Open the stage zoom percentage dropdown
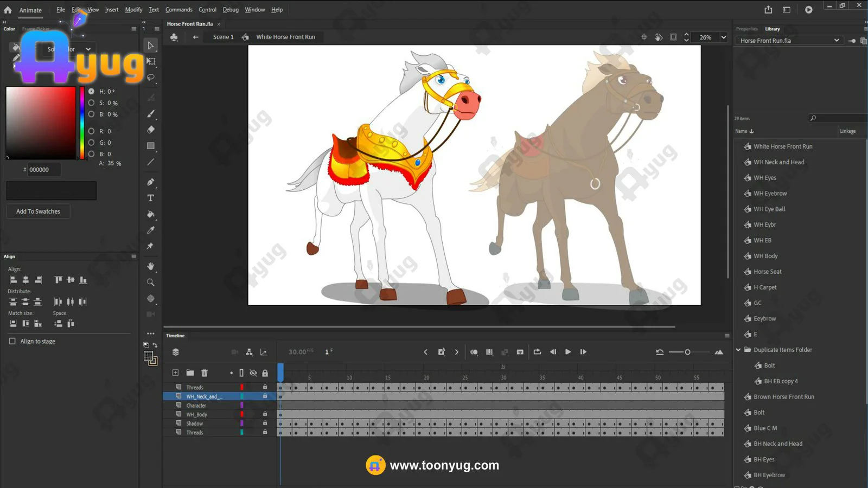 click(x=723, y=37)
